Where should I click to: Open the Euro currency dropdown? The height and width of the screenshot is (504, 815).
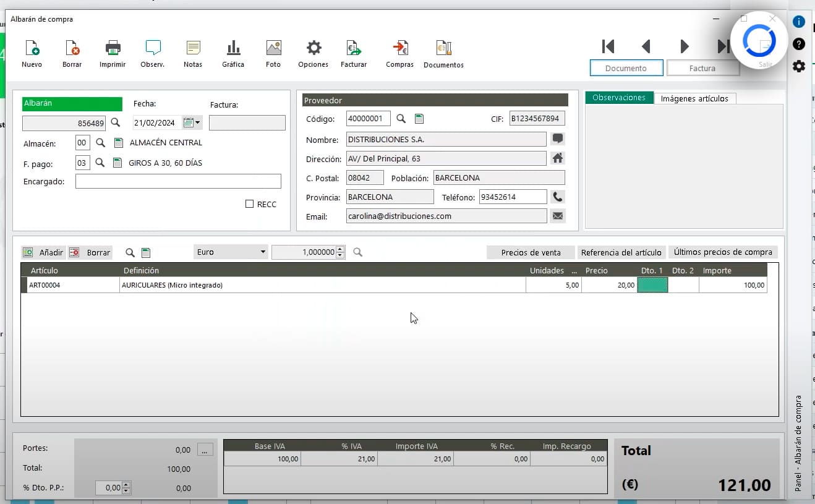tap(261, 252)
